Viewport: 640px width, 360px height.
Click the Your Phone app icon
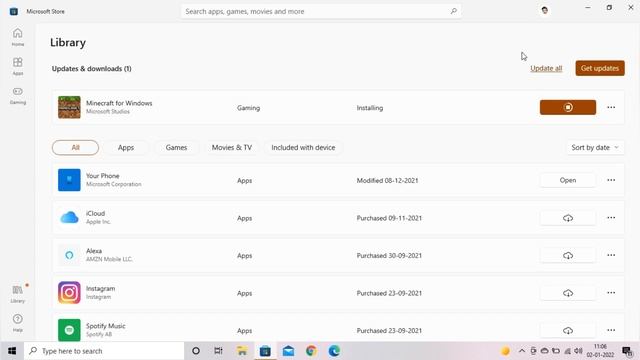pyautogui.click(x=69, y=180)
